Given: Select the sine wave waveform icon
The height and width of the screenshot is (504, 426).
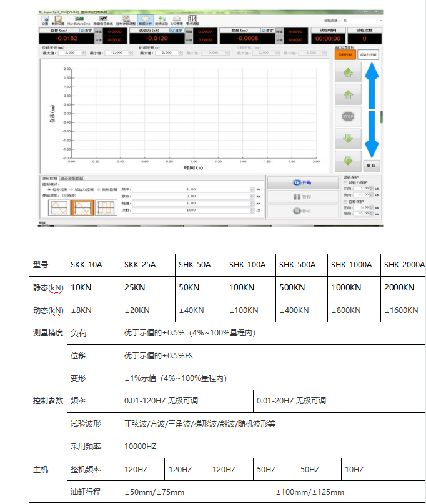Looking at the screenshot, I should (x=59, y=208).
